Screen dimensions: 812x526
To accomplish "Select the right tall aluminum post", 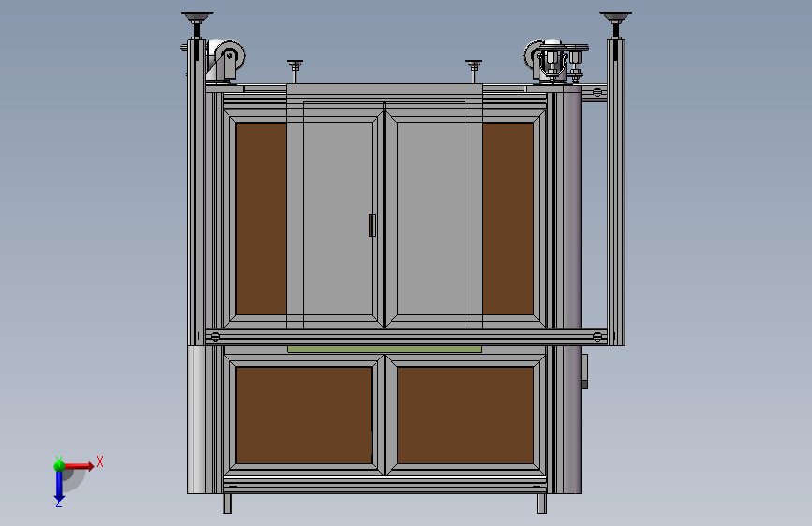I will (x=615, y=192).
